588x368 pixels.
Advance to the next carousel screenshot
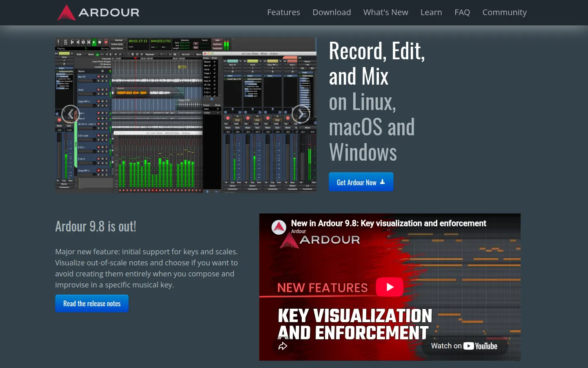tap(301, 114)
